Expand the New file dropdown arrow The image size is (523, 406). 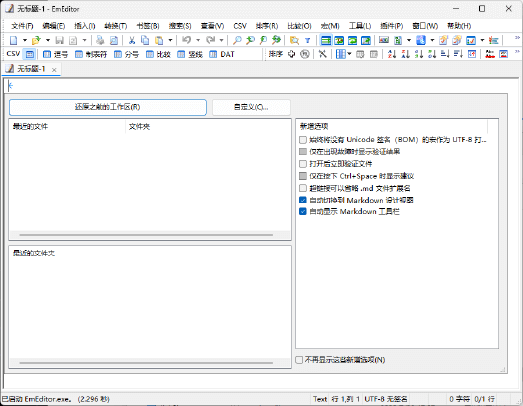[x=25, y=40]
